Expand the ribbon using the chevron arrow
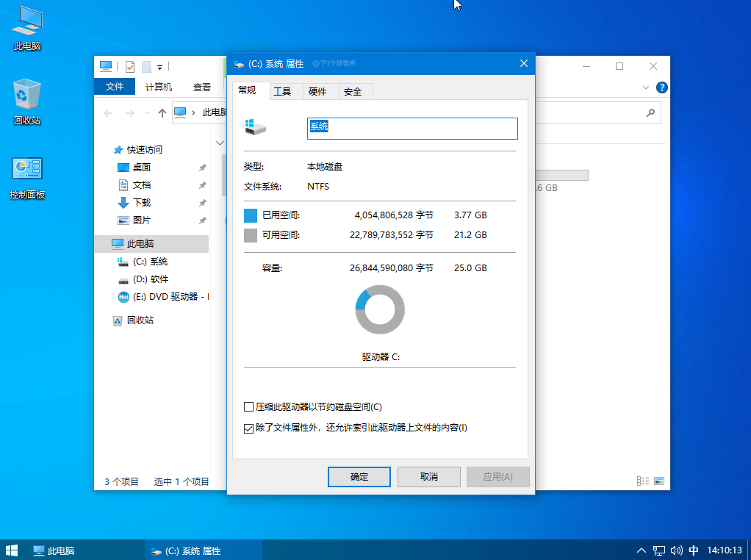Image resolution: width=751 pixels, height=560 pixels. pyautogui.click(x=646, y=87)
